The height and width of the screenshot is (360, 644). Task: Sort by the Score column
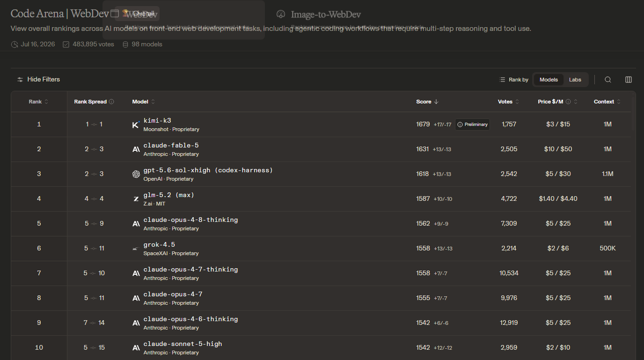[x=427, y=102]
